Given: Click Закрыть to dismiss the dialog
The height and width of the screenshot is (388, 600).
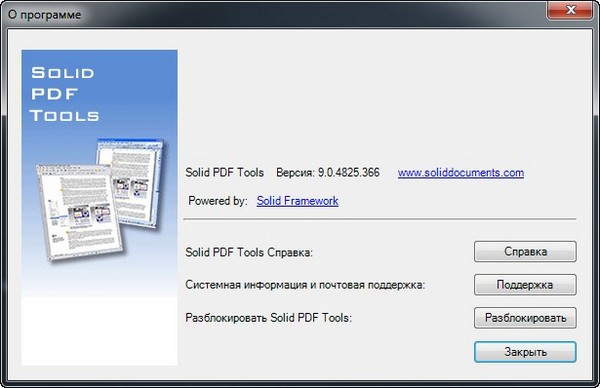Looking at the screenshot, I should [x=525, y=352].
